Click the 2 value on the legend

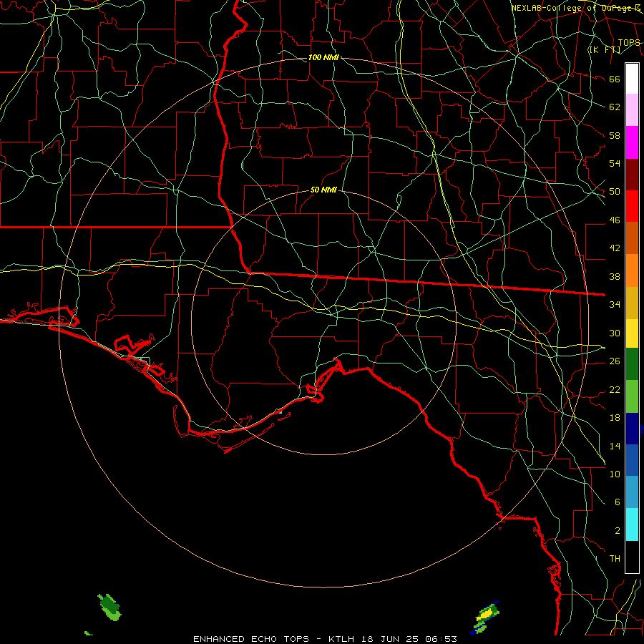tap(617, 531)
